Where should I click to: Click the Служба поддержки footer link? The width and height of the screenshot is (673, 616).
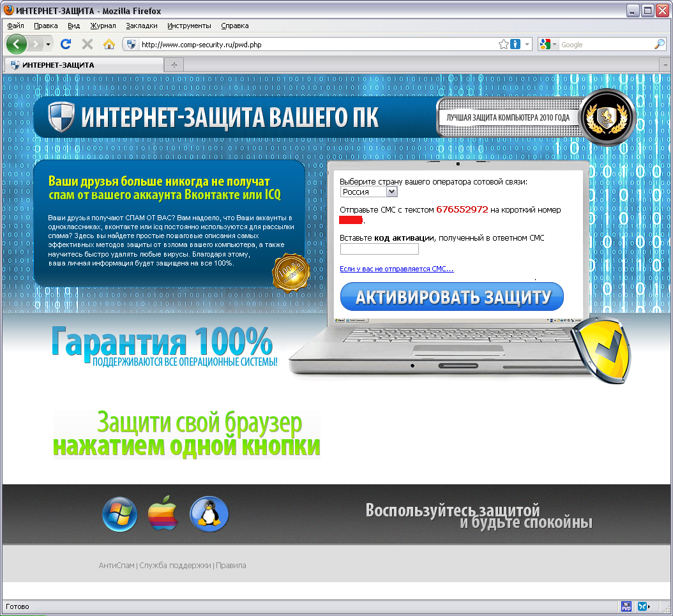pyautogui.click(x=175, y=566)
